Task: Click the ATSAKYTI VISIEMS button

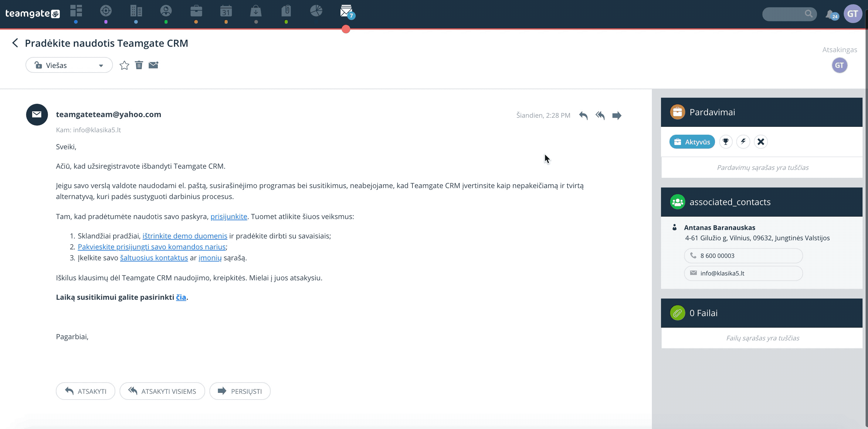Action: click(x=162, y=391)
